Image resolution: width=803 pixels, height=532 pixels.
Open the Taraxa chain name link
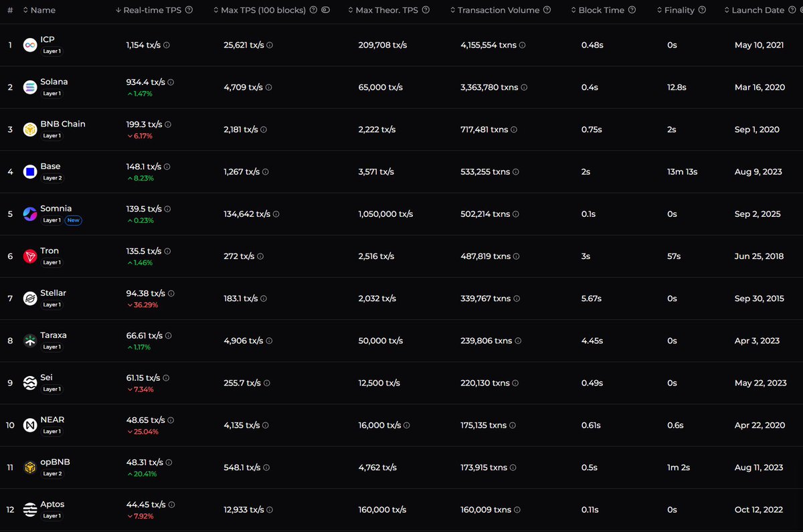point(54,335)
